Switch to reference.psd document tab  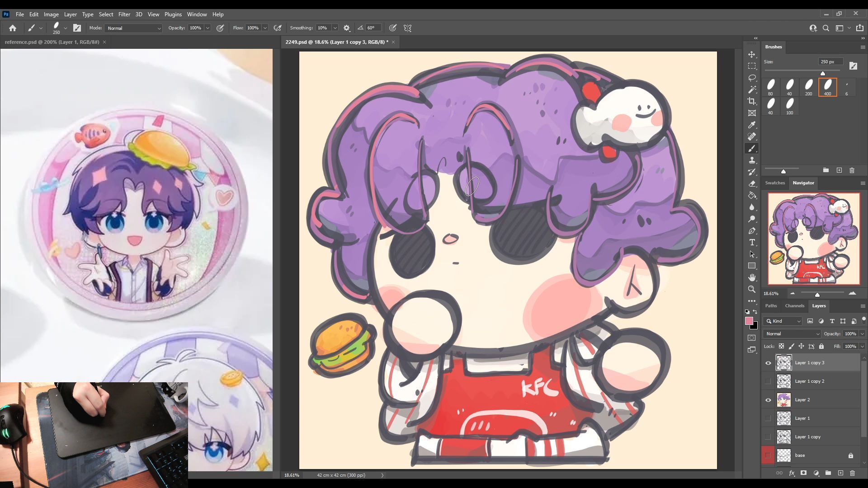(52, 42)
